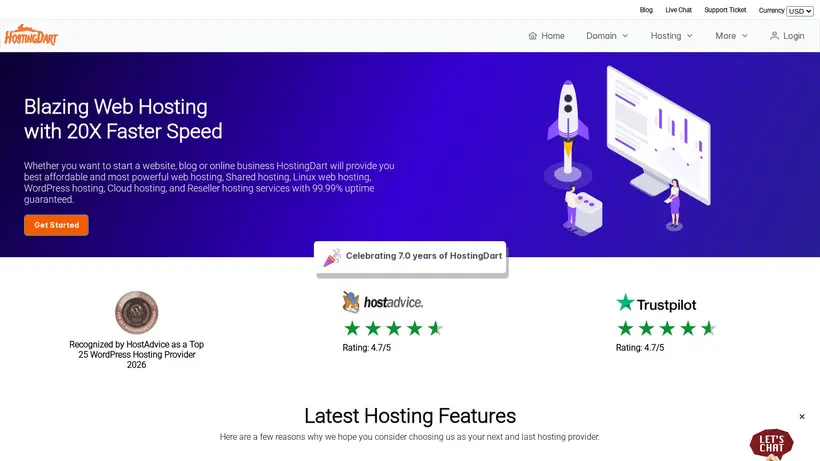Click Blazing Web Hosting headline
Screen dimensions: 820x461
123,119
